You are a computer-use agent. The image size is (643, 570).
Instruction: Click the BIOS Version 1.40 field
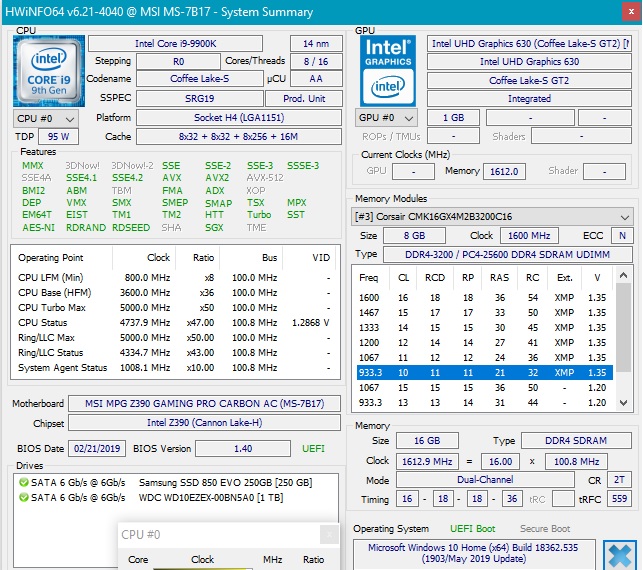pos(243,448)
